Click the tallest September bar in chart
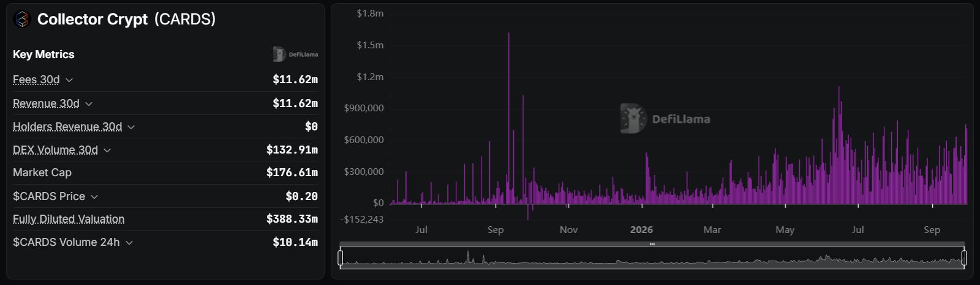The image size is (980, 285). tap(509, 118)
